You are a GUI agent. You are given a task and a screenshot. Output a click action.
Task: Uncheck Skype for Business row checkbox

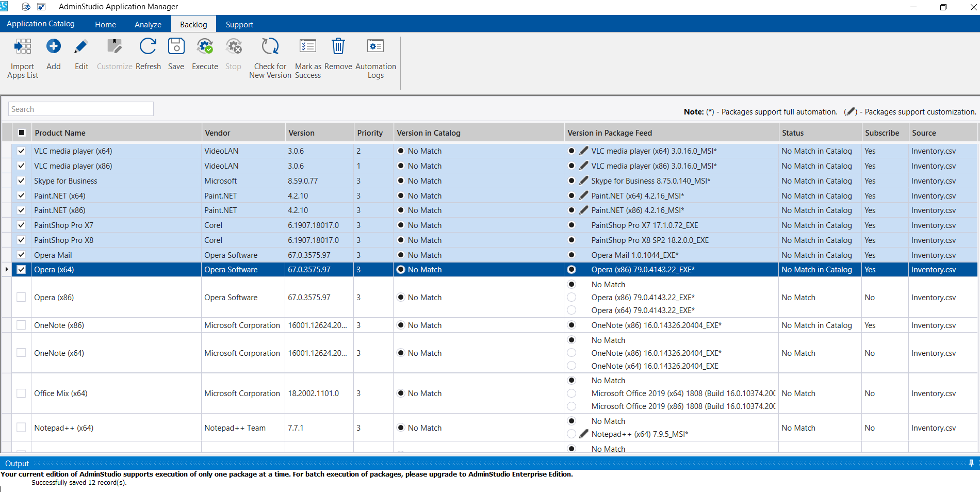[21, 181]
